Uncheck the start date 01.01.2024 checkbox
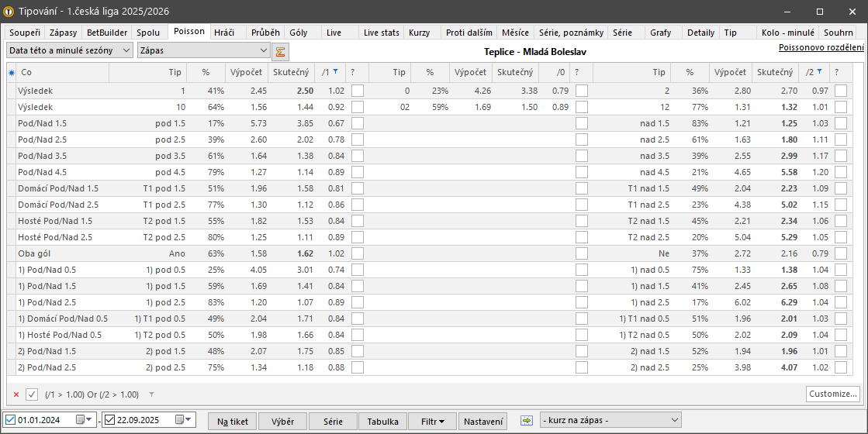868x434 pixels. point(11,420)
